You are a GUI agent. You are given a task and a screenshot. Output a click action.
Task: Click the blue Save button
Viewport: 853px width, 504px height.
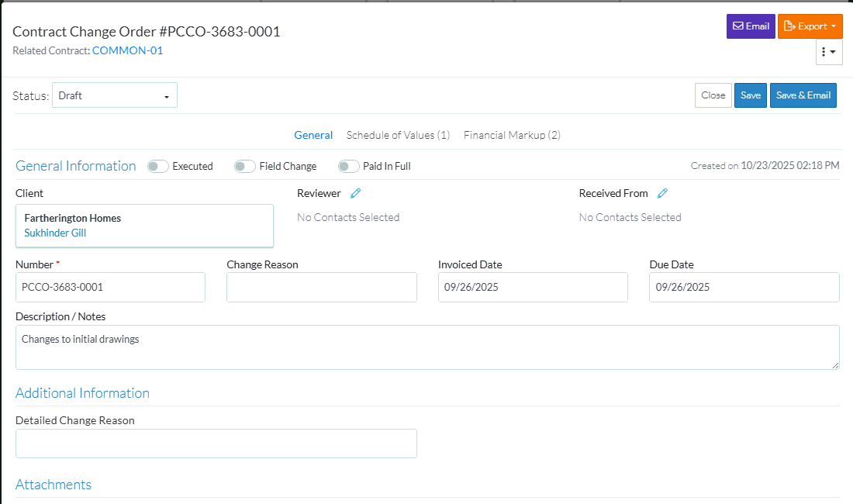[x=750, y=95]
